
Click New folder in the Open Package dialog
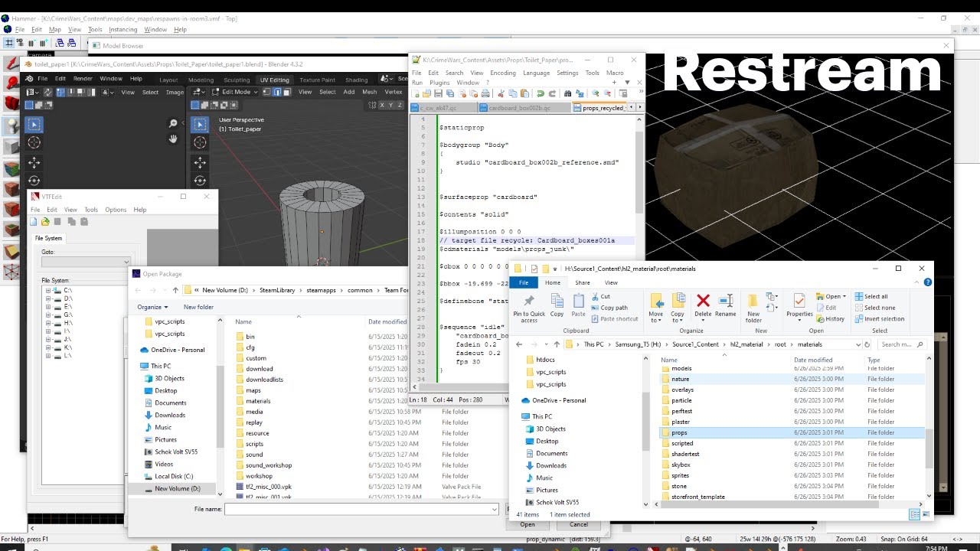coord(198,307)
